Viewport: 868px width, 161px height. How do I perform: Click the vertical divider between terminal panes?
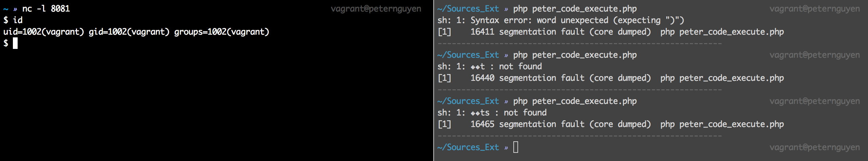[434, 80]
